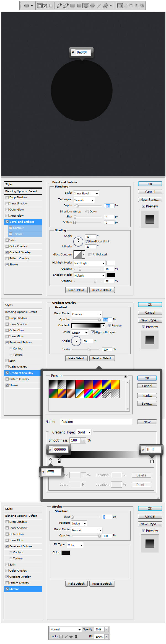Click Save... in gradient editor
The height and width of the screenshot is (644, 166).
[x=147, y=404]
